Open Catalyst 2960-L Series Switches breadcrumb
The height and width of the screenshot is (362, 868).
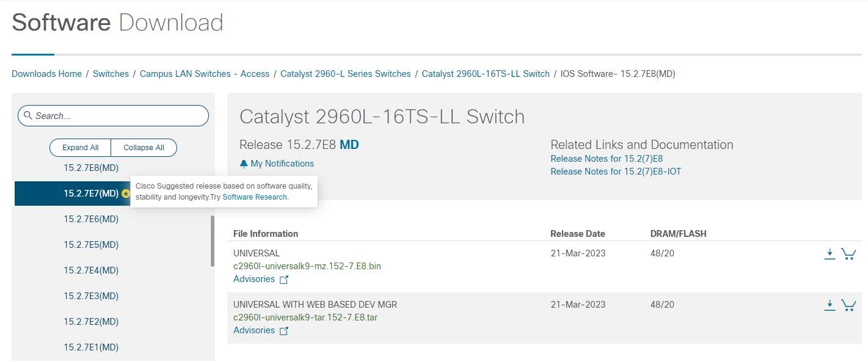tap(346, 74)
